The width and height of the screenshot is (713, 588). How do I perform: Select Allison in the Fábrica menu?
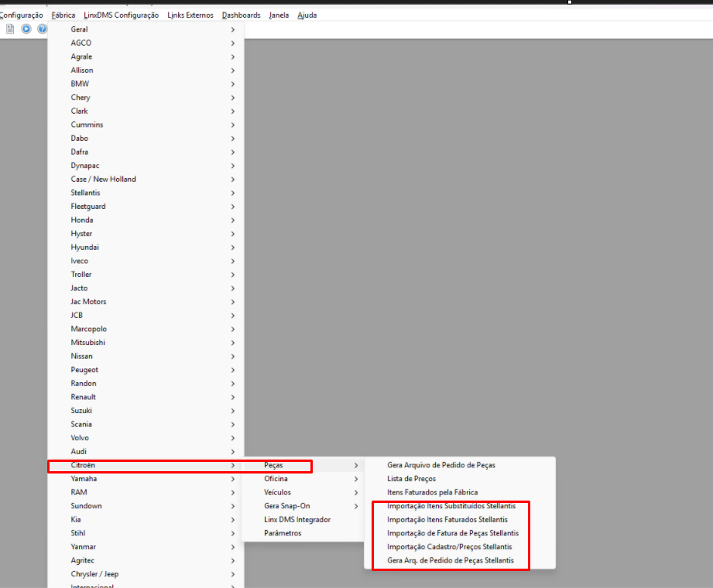[x=146, y=70]
